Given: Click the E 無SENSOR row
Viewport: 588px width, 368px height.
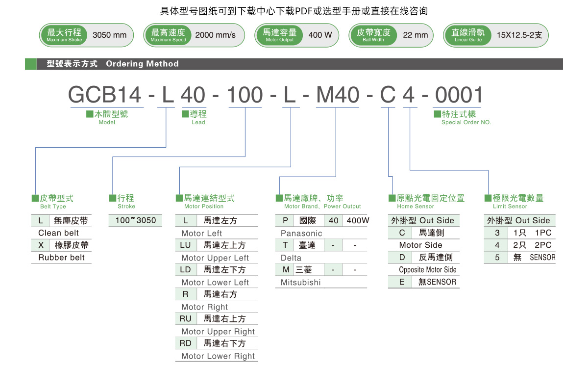Looking at the screenshot, I should tap(423, 282).
